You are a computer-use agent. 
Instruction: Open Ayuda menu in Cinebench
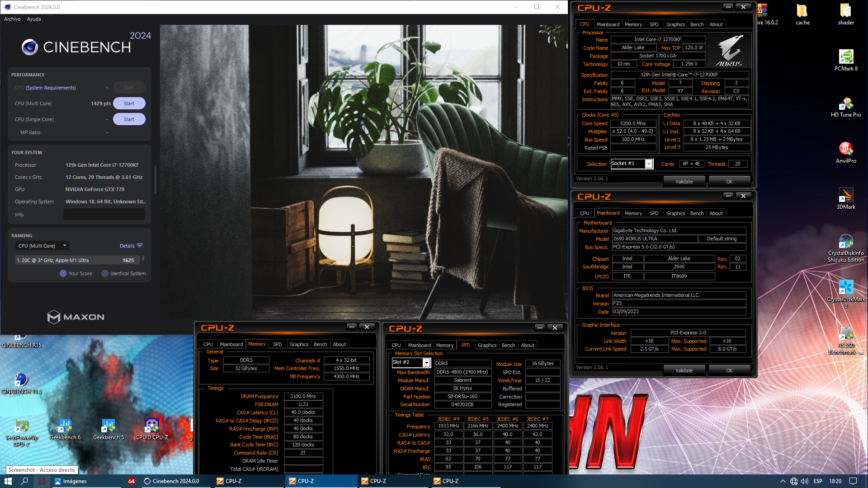[34, 19]
